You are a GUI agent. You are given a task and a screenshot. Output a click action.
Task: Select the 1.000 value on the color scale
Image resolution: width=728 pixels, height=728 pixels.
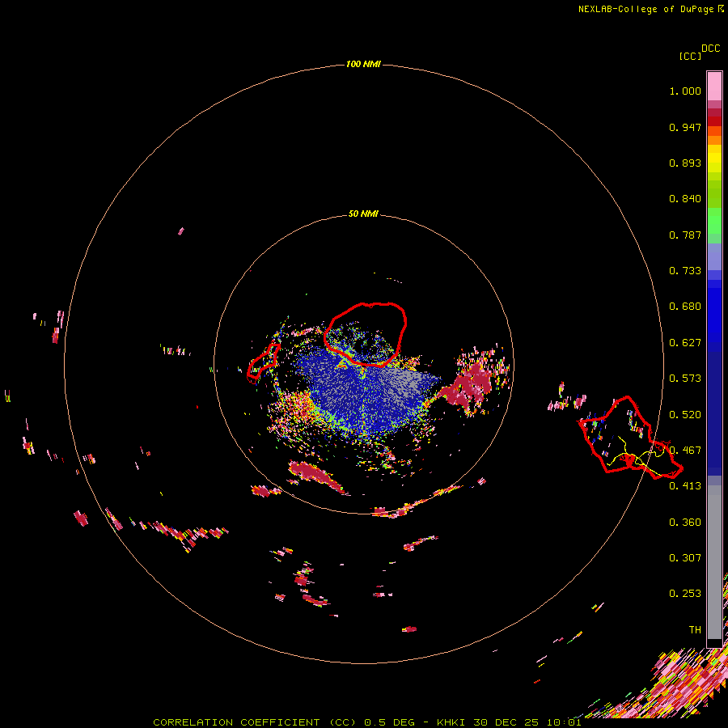coord(685,91)
